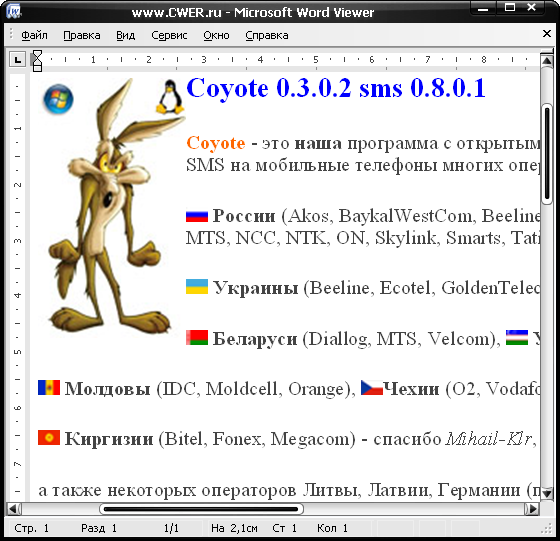Click the italic name Mihail-Klr

click(x=489, y=439)
